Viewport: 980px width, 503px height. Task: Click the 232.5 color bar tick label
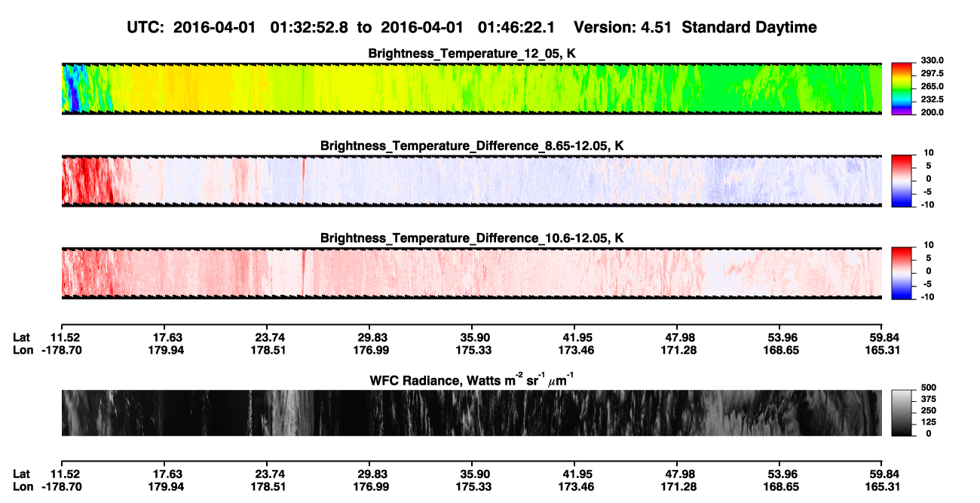933,100
